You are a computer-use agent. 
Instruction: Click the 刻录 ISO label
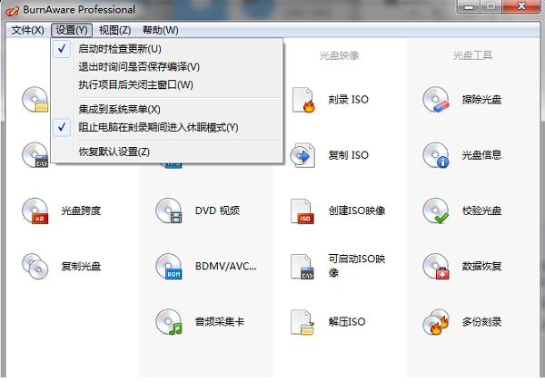[348, 100]
